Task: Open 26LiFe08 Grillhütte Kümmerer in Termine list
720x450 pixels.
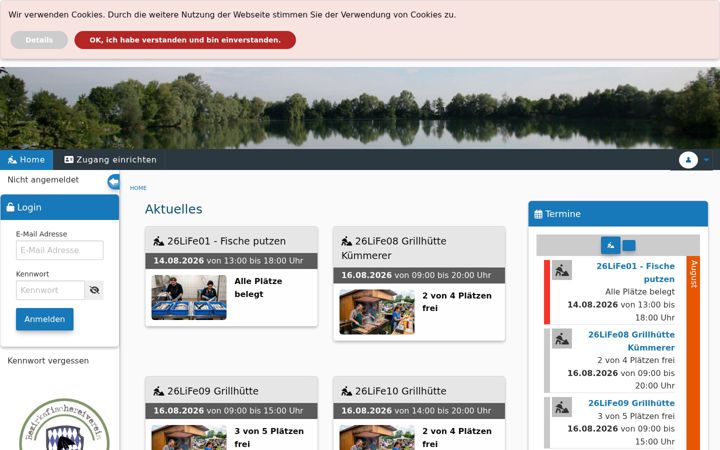Action: (x=631, y=341)
